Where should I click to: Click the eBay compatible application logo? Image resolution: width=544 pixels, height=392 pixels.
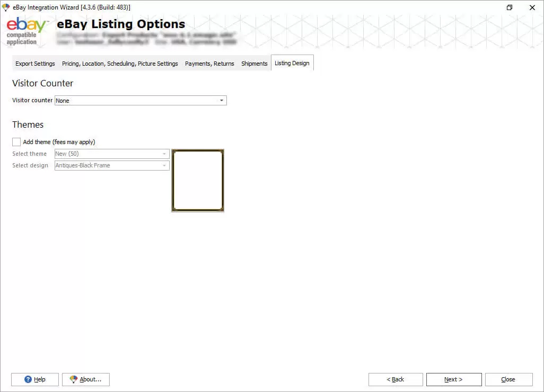(x=27, y=31)
